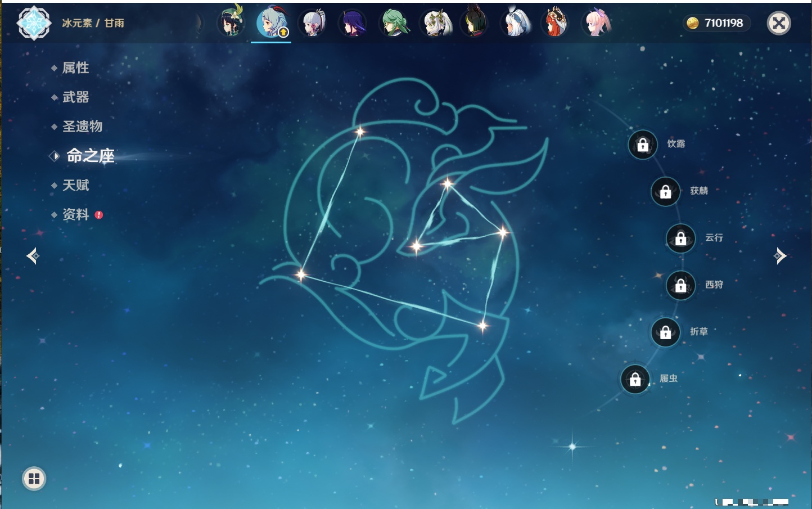Screen dimensions: 812x509
Task: Go to previous character with left arrow
Action: point(33,256)
